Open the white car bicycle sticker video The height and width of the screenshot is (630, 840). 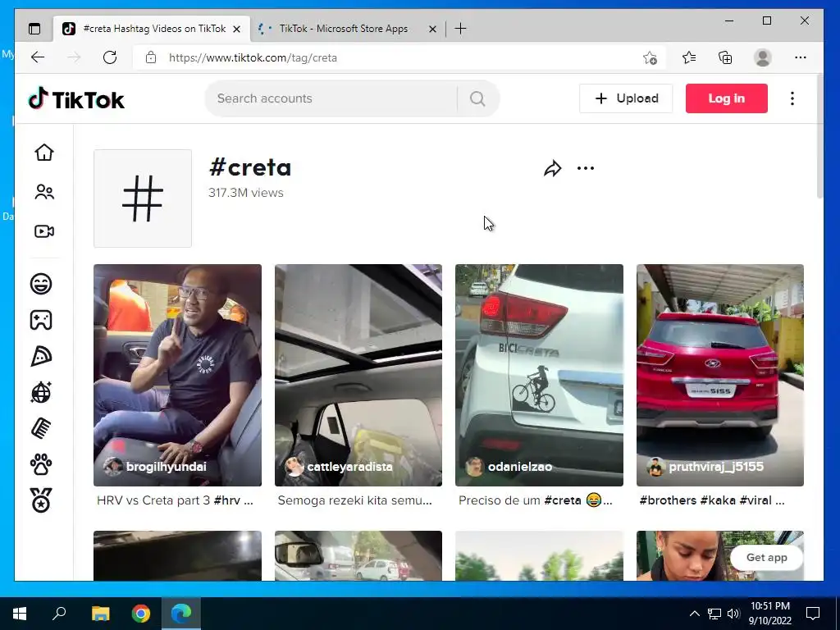pos(539,375)
